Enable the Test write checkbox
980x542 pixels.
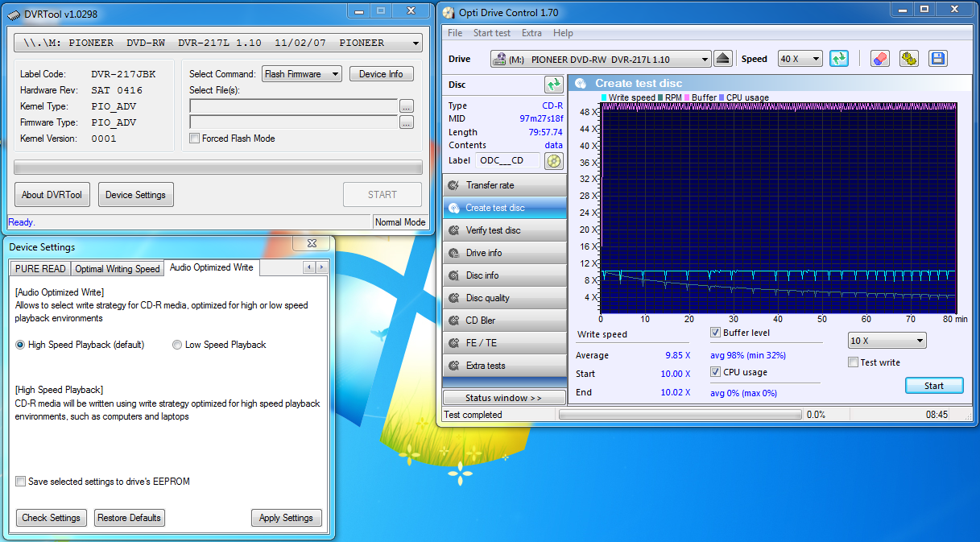point(853,362)
